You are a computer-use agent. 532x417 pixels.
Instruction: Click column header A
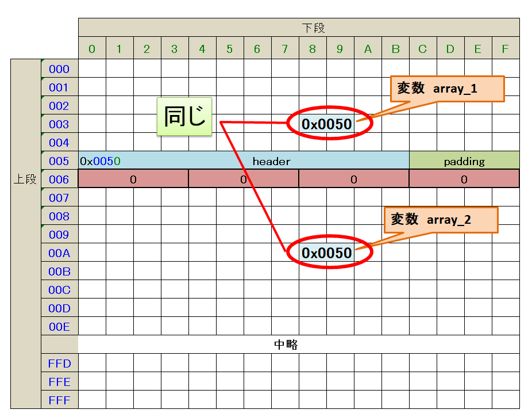(368, 49)
